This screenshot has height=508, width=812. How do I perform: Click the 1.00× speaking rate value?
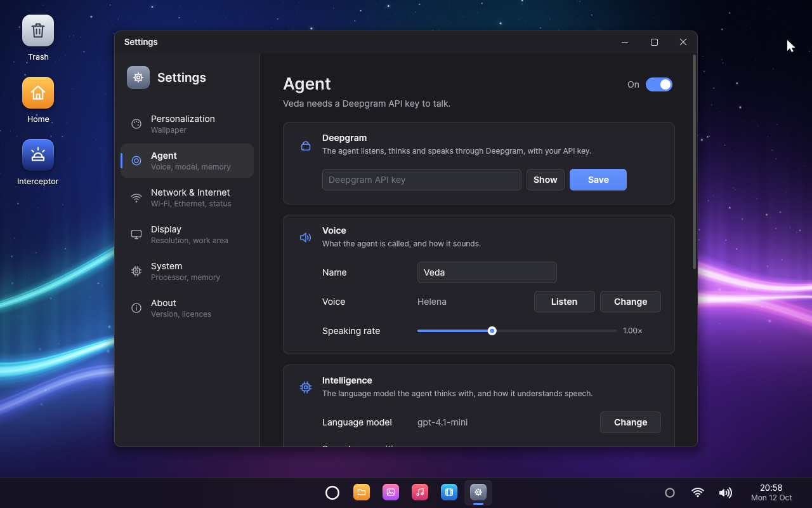(x=632, y=331)
